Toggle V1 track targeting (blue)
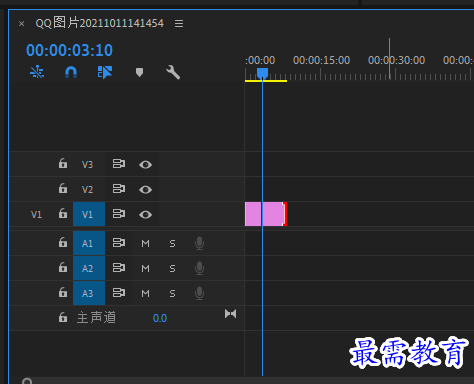Viewport: 474px width, 384px height. pyautogui.click(x=89, y=214)
